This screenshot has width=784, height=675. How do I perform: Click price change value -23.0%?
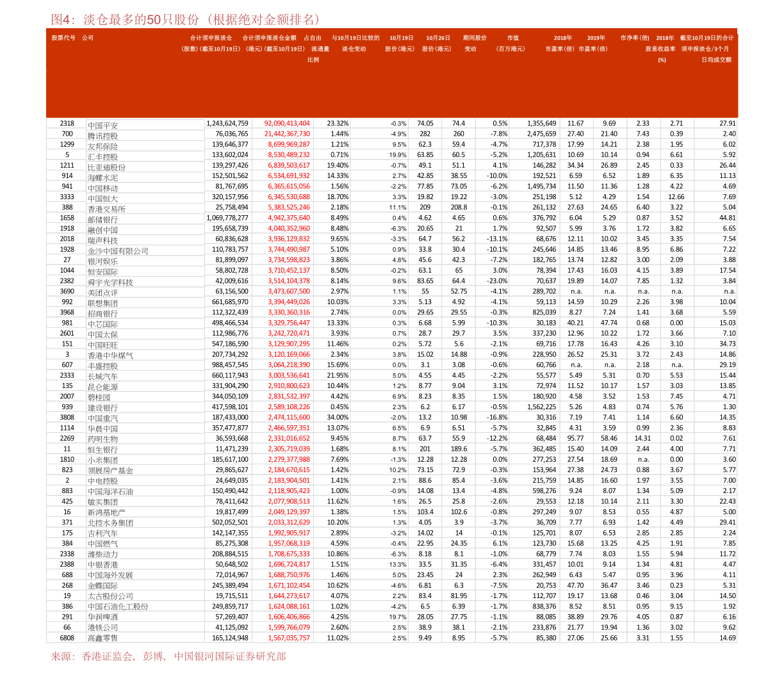tap(497, 281)
